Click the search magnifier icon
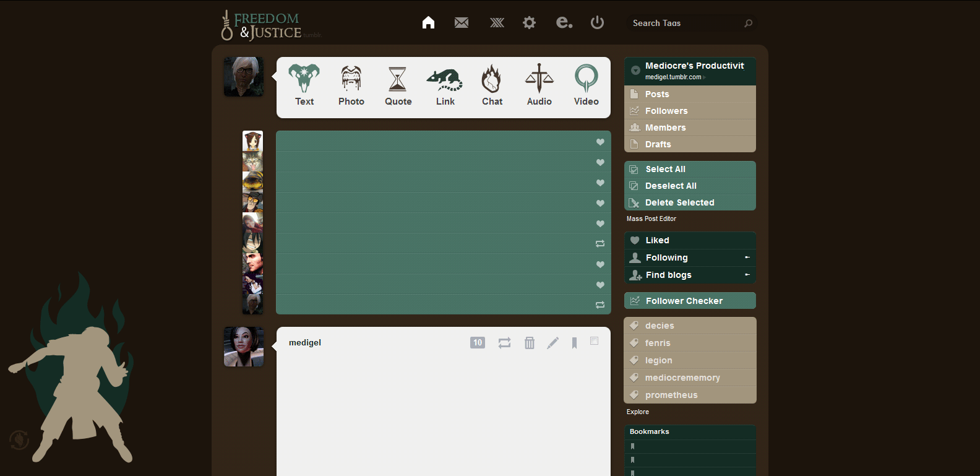The image size is (980, 476). tap(748, 24)
